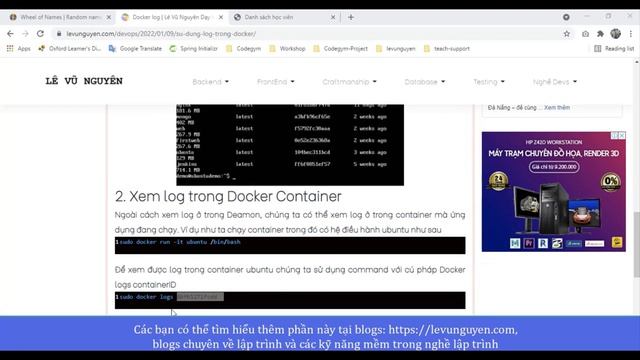Open the HP Z420 Workstation ad banner

(x=553, y=191)
